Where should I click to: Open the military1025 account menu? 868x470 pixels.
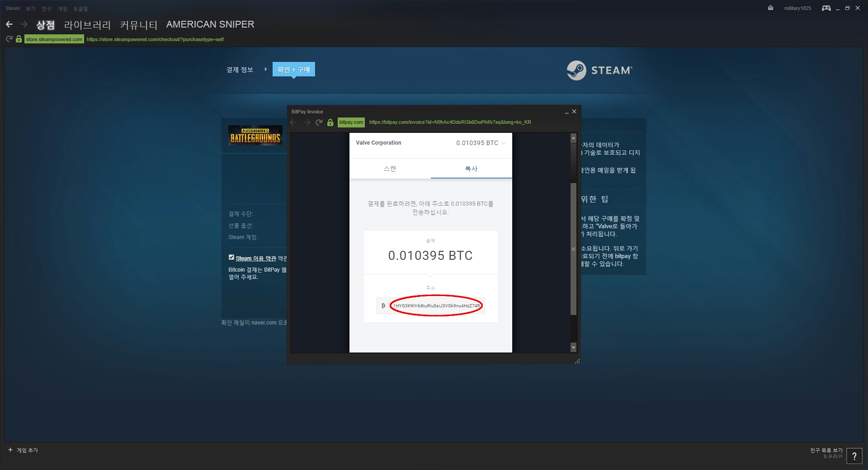click(797, 8)
